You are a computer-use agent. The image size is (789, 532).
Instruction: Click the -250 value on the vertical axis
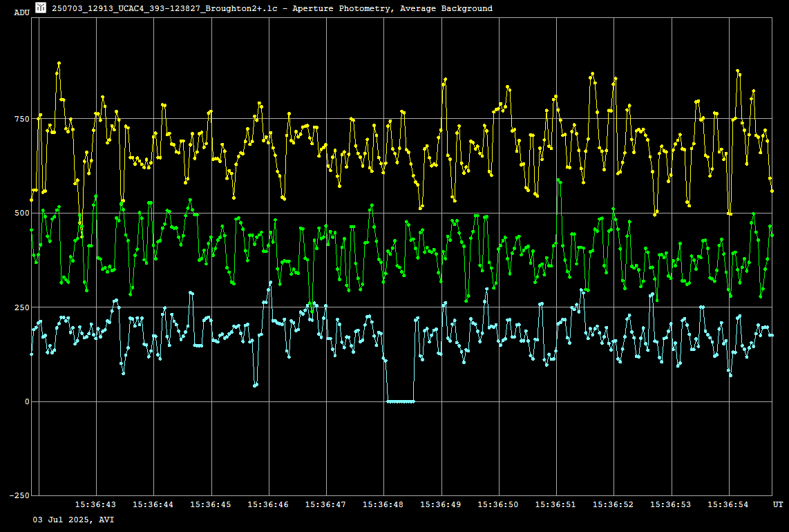[19, 496]
